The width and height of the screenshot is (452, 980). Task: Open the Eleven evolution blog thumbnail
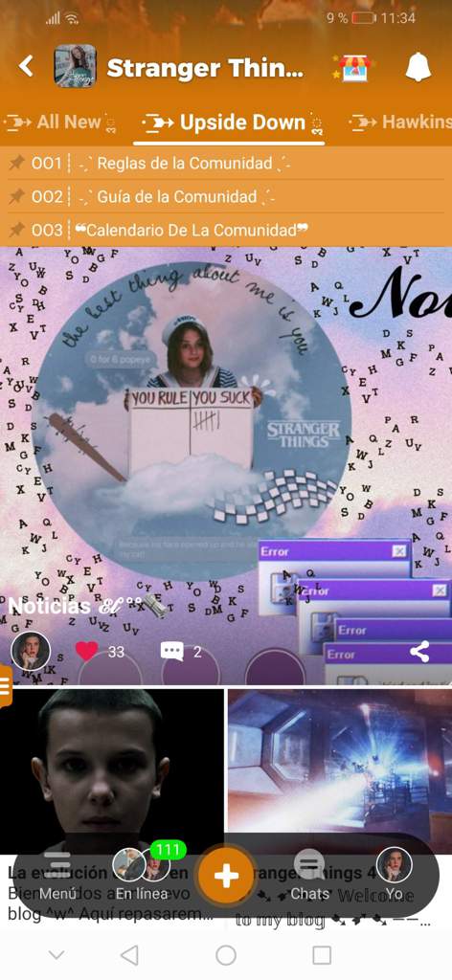point(112,771)
